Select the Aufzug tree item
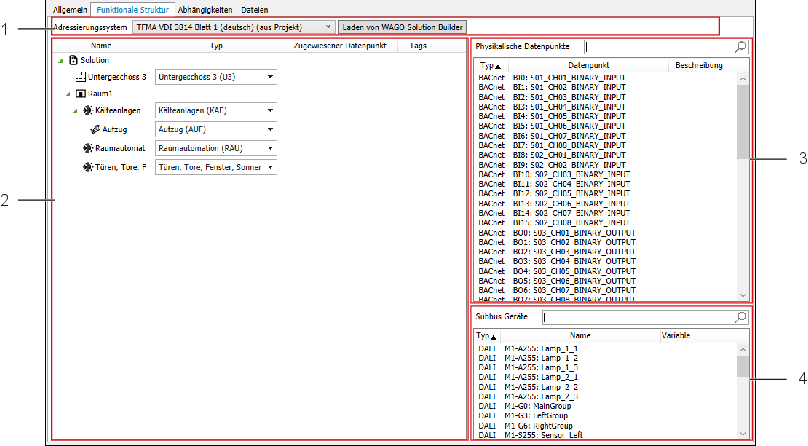This screenshot has width=808, height=446. pyautogui.click(x=114, y=129)
